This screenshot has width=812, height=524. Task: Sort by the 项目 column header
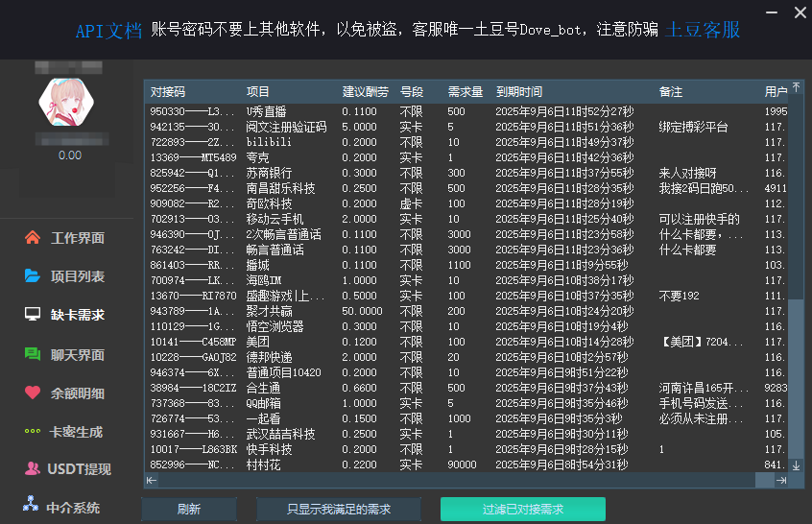click(257, 91)
